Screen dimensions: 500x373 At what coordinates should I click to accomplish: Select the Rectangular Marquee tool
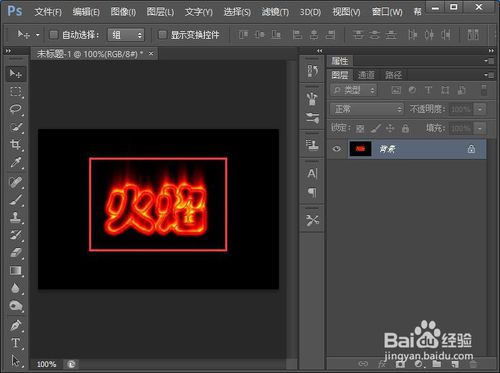point(15,91)
